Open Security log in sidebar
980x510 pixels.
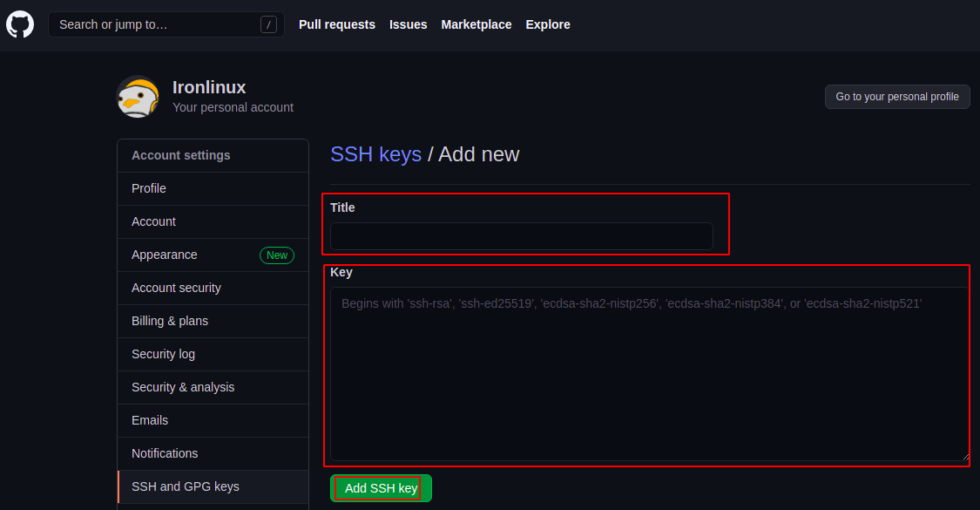[x=163, y=354]
